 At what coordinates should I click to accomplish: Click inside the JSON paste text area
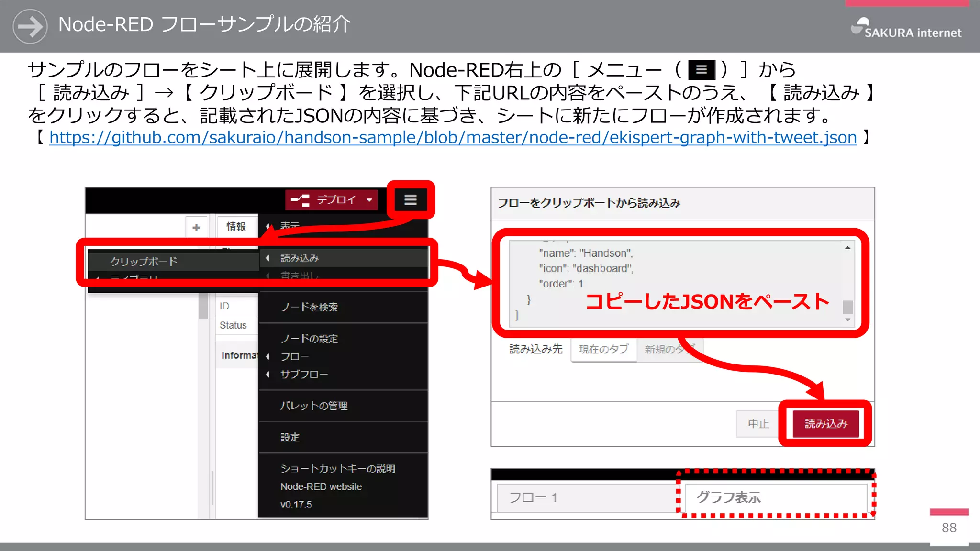[x=676, y=283]
